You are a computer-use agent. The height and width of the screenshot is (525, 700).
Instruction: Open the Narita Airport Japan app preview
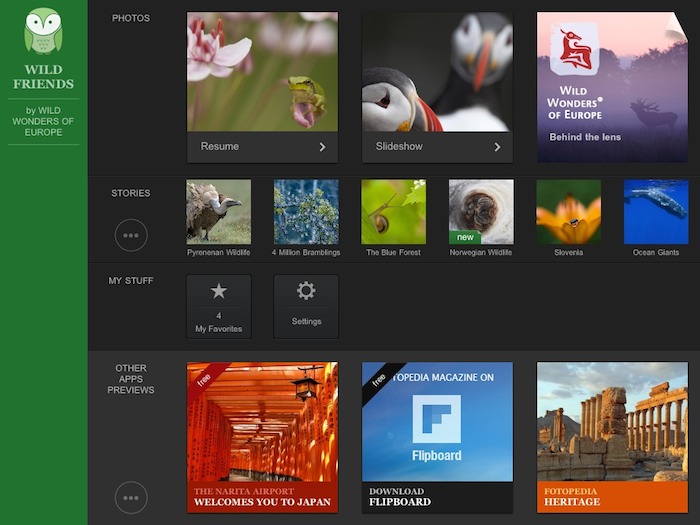[x=262, y=437]
